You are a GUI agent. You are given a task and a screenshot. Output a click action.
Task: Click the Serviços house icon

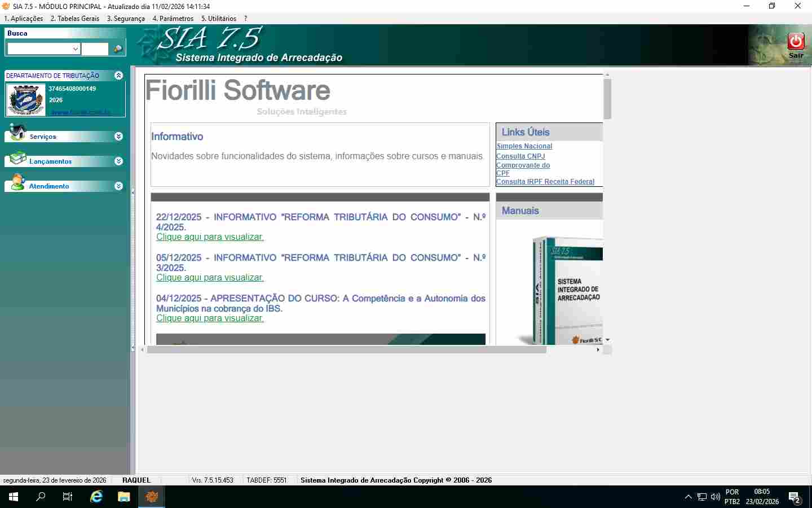(17, 132)
